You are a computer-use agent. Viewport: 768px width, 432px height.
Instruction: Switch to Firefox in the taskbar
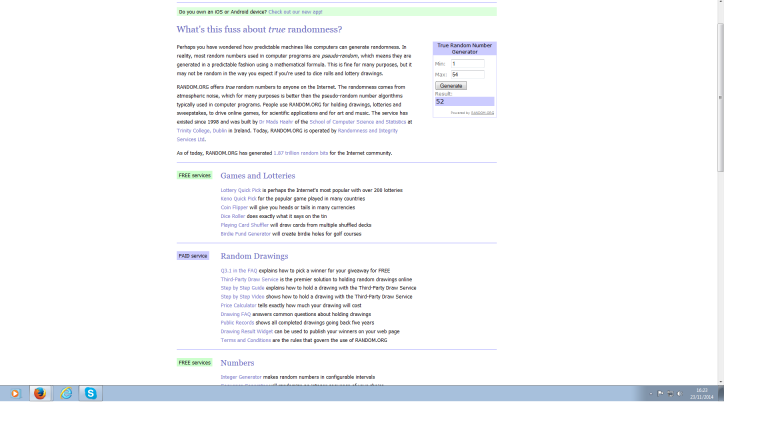(x=40, y=393)
